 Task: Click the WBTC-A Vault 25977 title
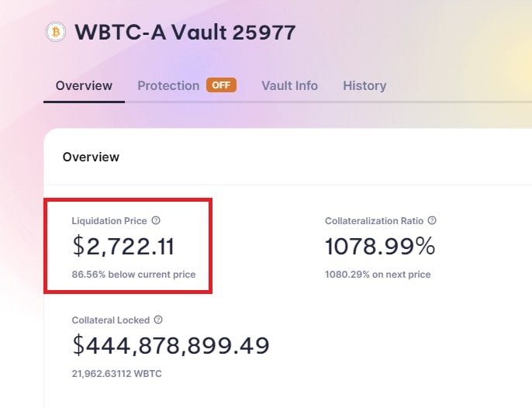(x=185, y=33)
